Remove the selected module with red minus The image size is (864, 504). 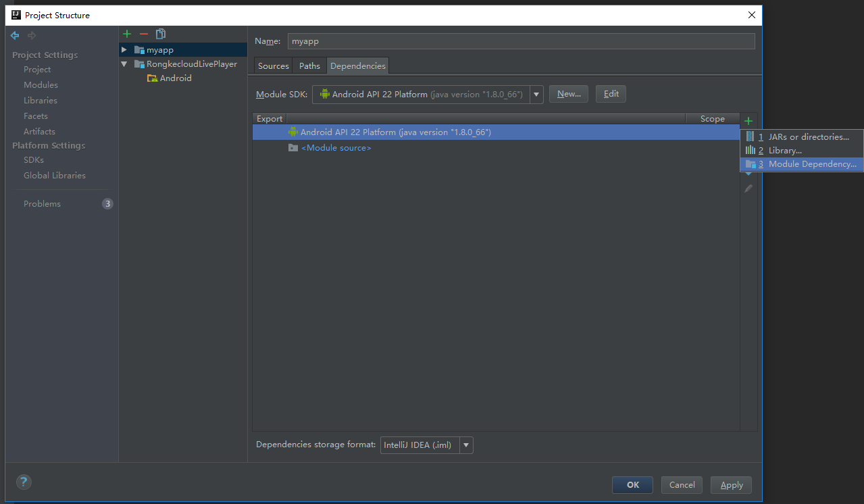(x=143, y=34)
